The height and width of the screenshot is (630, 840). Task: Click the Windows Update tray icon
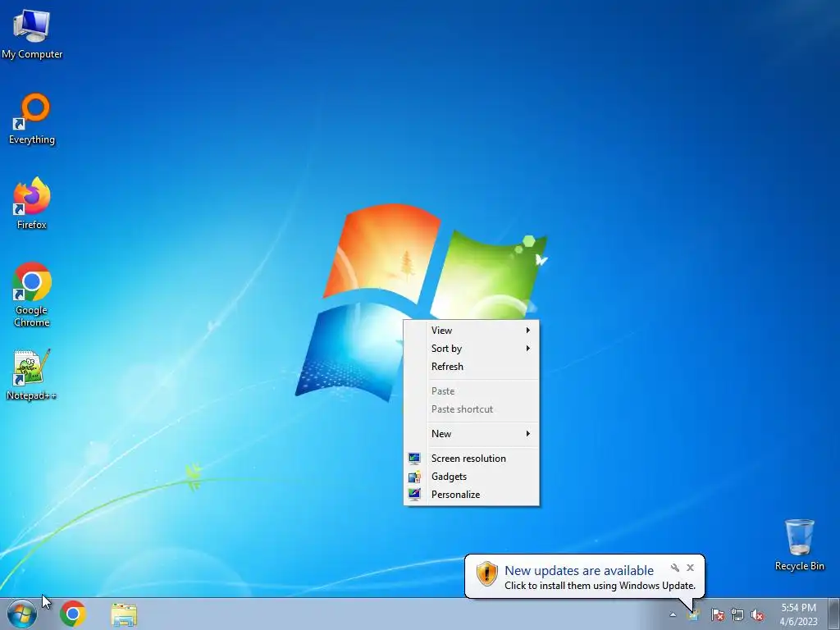pyautogui.click(x=694, y=614)
